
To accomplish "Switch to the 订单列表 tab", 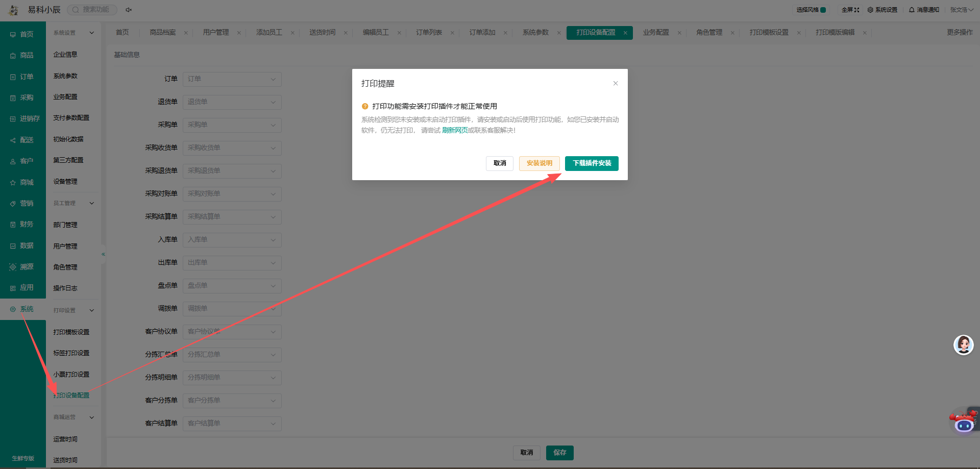I will 429,33.
